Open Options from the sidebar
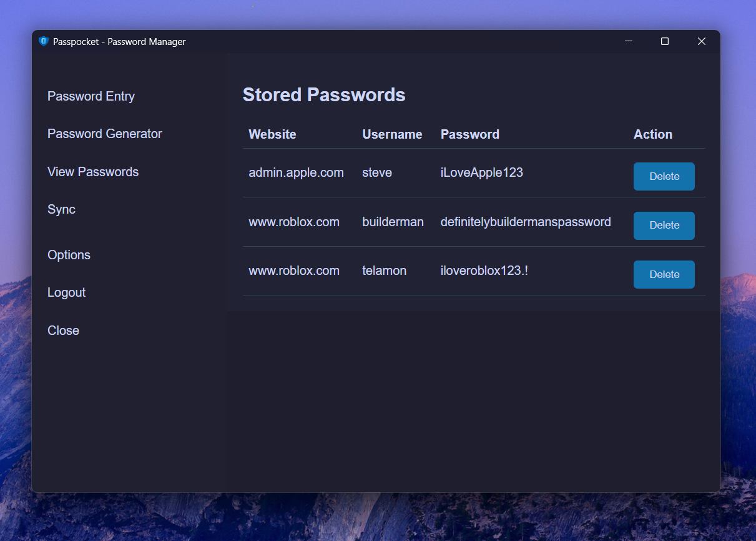This screenshot has height=541, width=756. click(x=69, y=255)
